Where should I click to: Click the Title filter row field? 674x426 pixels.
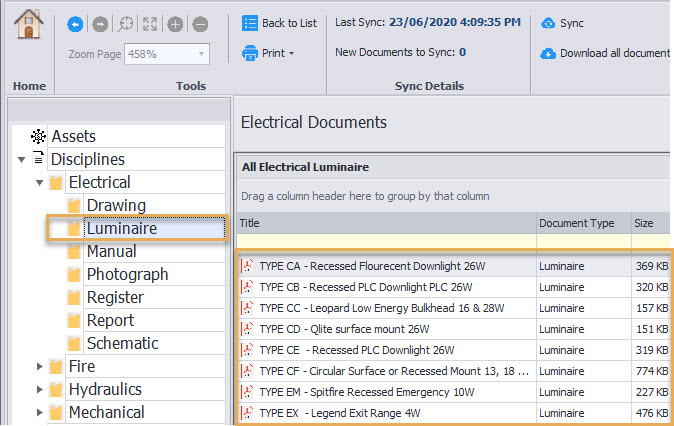pyautogui.click(x=386, y=241)
